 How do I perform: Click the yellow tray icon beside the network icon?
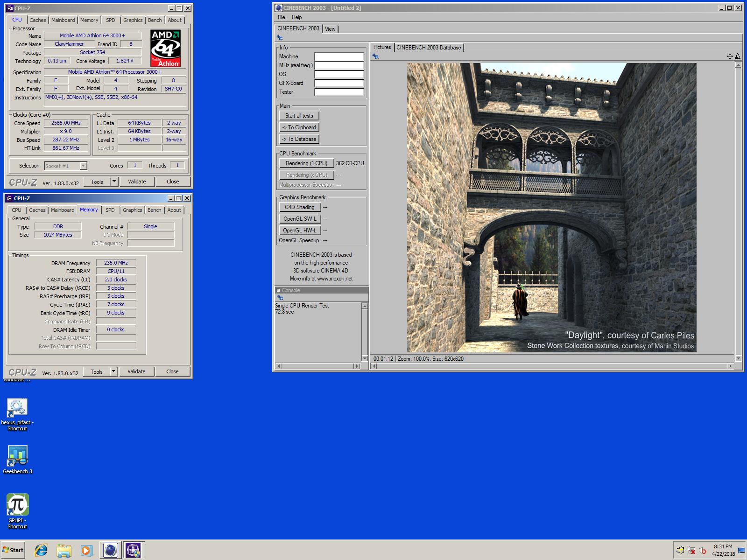point(681,551)
